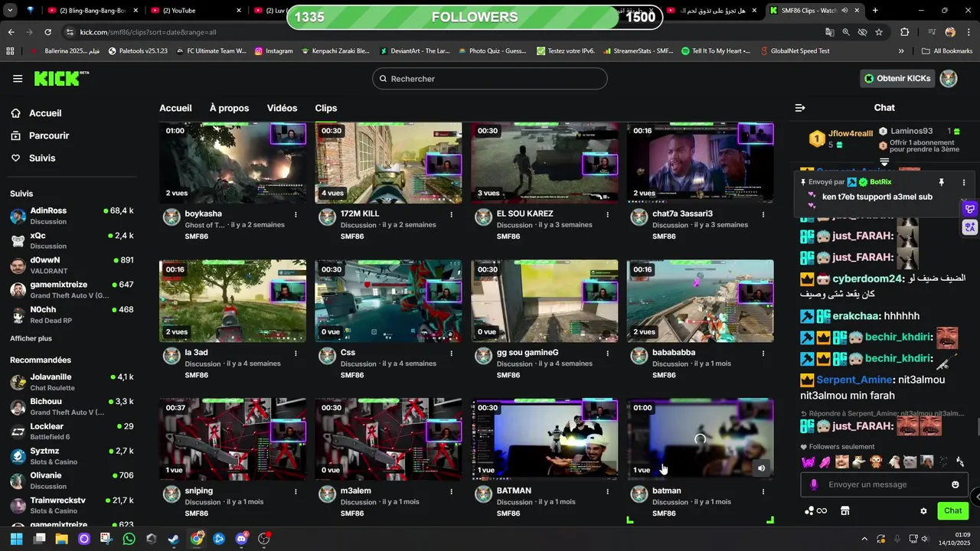Open channel points infinity icon
This screenshot has width=980, height=551.
click(815, 510)
